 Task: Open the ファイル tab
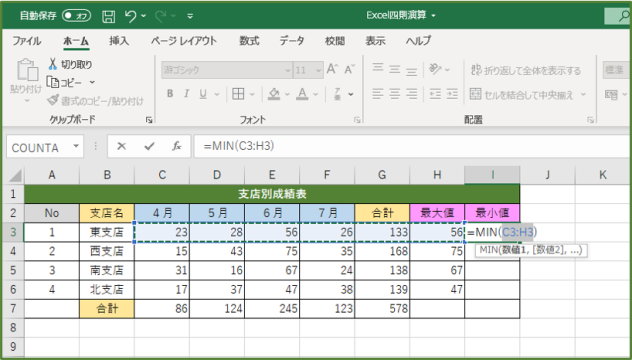coord(27,41)
